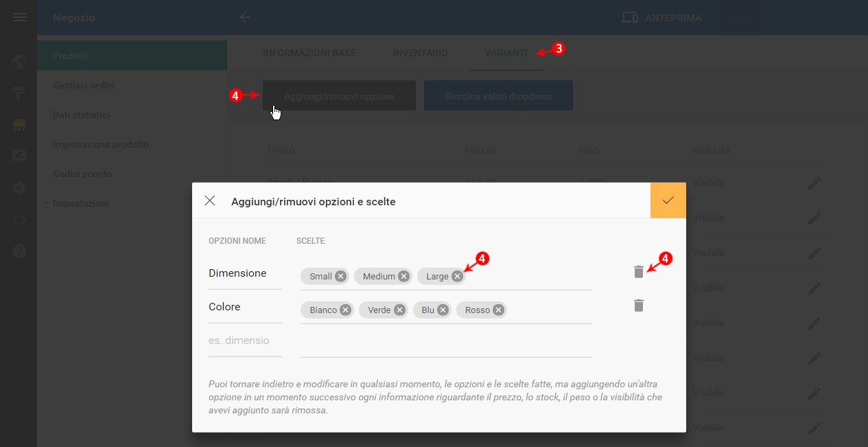Click the Negozio sidebar header

point(74,17)
